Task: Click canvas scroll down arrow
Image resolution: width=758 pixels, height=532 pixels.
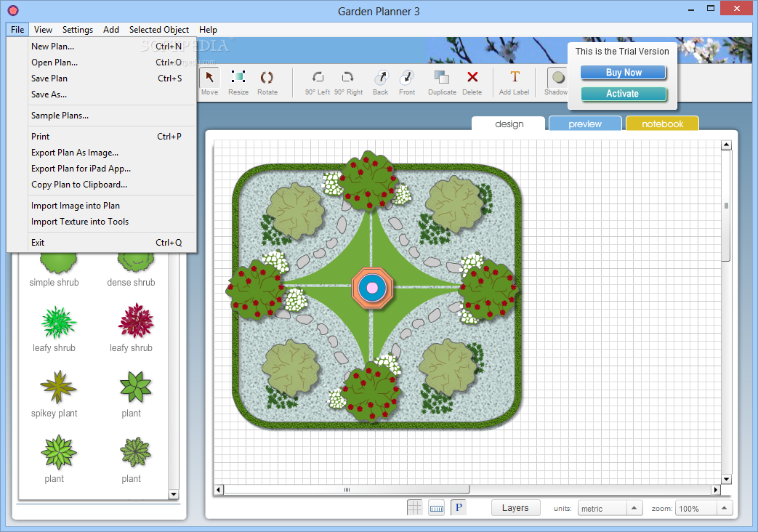Action: coord(726,479)
